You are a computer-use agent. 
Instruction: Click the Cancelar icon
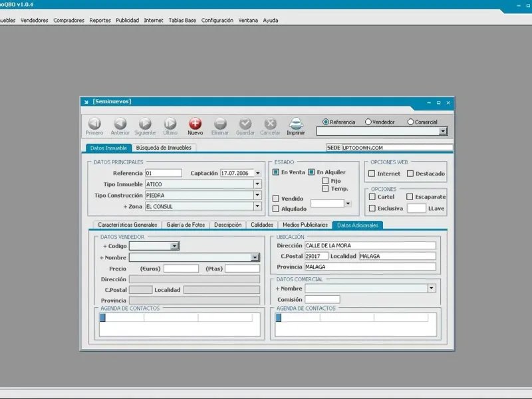tap(271, 124)
